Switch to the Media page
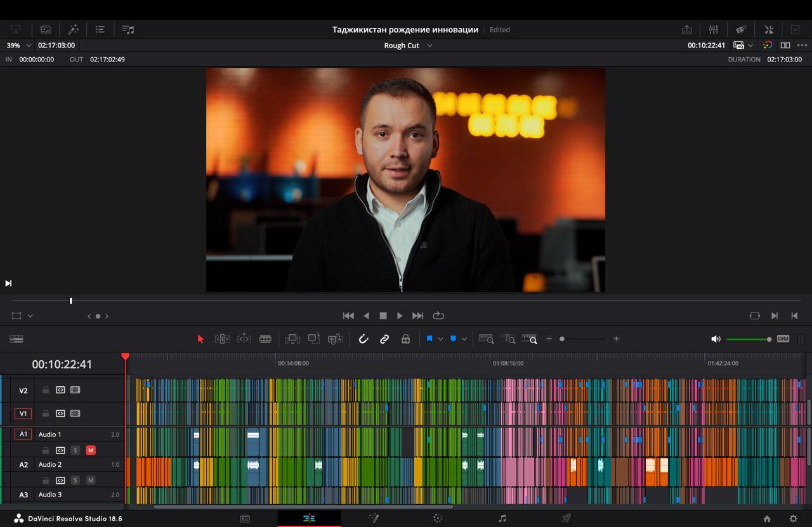This screenshot has width=812, height=527. point(245,519)
